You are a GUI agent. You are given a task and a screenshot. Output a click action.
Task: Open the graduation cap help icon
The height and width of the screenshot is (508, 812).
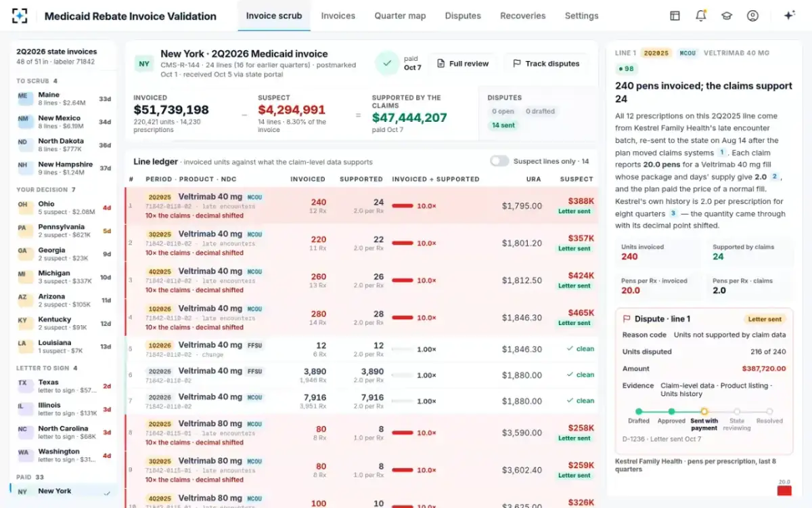(727, 16)
